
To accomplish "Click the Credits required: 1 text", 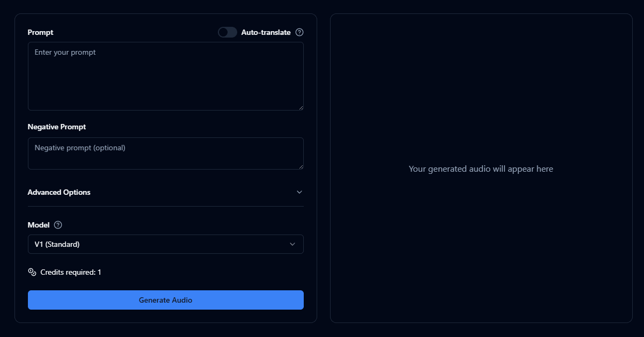I will coord(69,272).
